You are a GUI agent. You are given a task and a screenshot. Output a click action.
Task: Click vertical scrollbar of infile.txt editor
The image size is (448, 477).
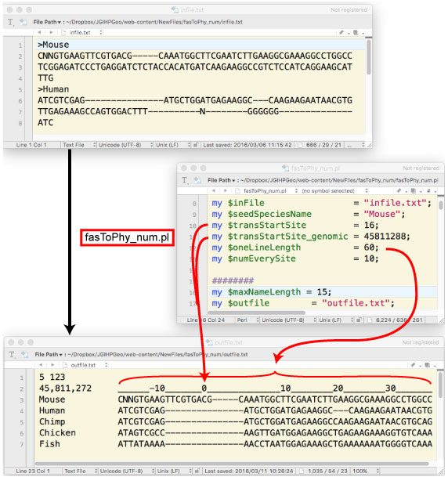coord(369,57)
